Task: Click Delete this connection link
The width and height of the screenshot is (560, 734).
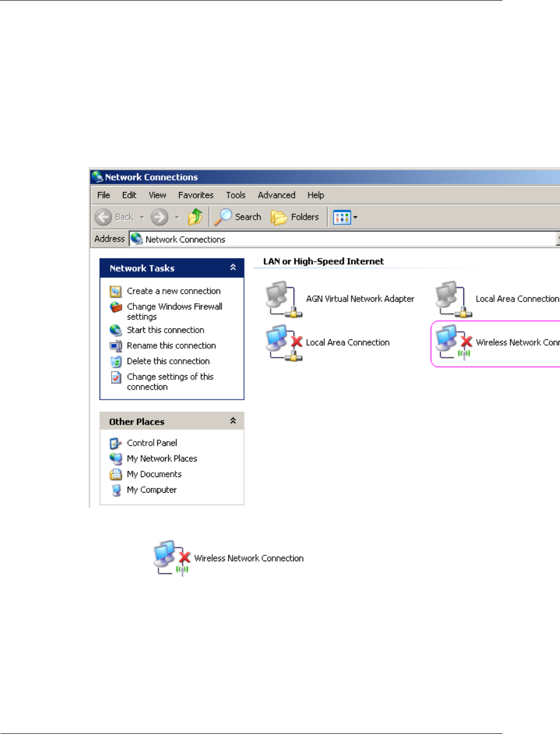Action: [x=168, y=361]
